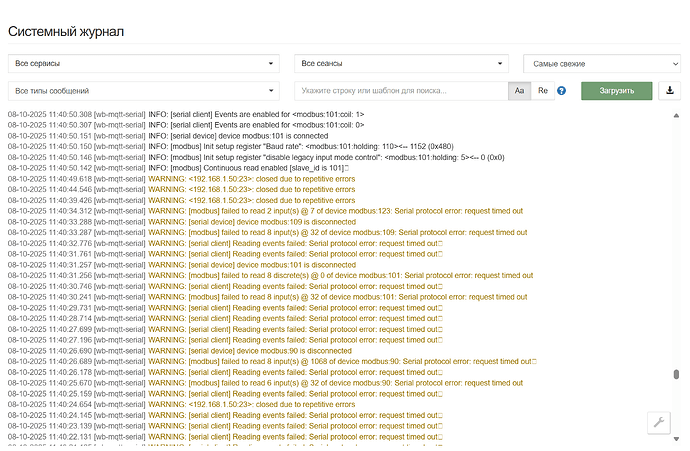The image size is (690, 451).
Task: Open the wrench settings icon
Action: [660, 422]
